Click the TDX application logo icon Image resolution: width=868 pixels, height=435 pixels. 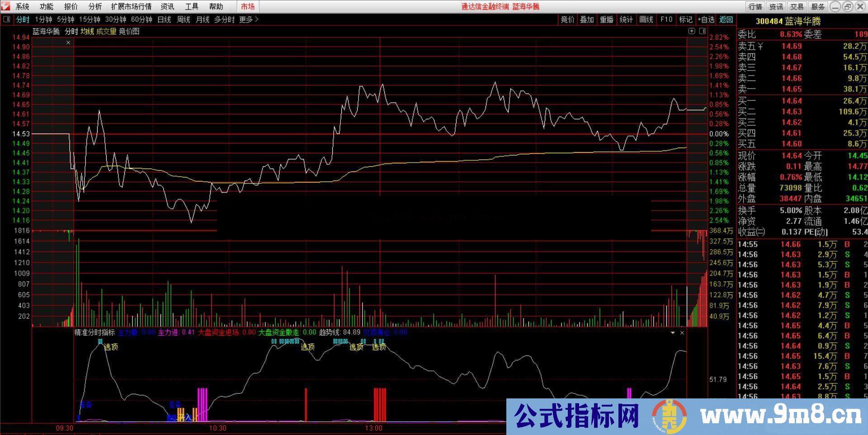[5, 6]
